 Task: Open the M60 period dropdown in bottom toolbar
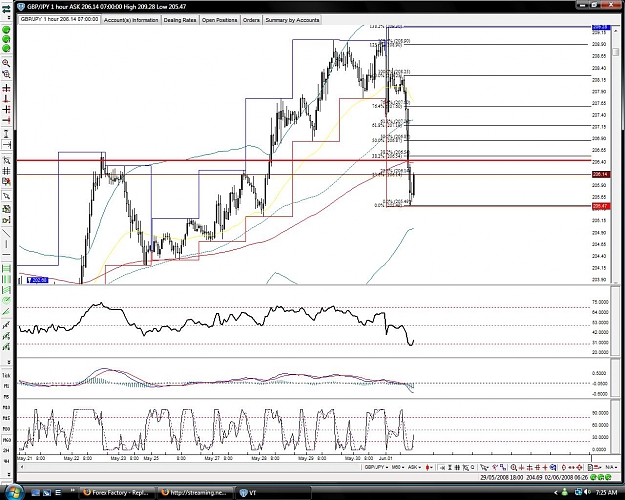point(398,467)
